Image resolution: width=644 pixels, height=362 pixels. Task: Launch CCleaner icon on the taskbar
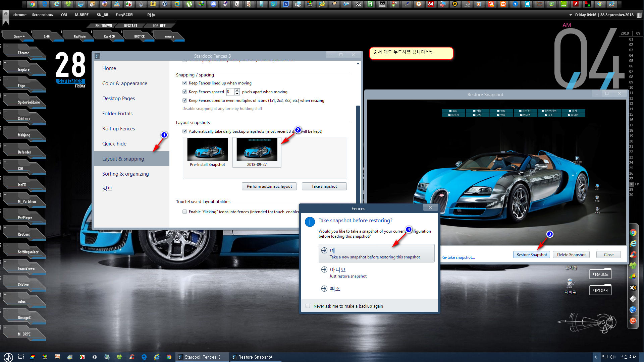(132, 357)
